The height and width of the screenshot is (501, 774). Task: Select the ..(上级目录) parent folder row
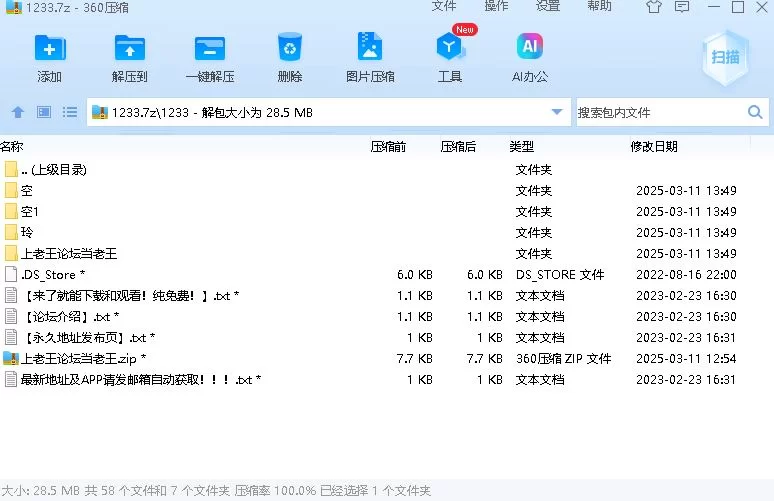click(x=387, y=170)
